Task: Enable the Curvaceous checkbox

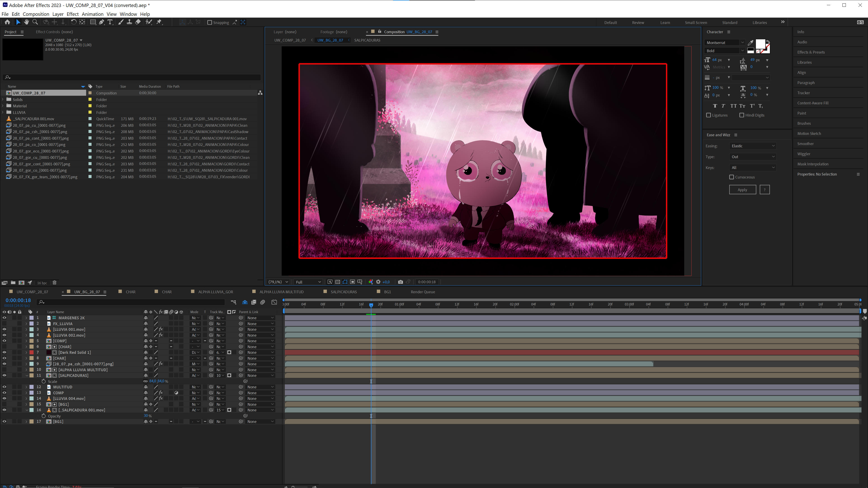Action: click(x=731, y=177)
